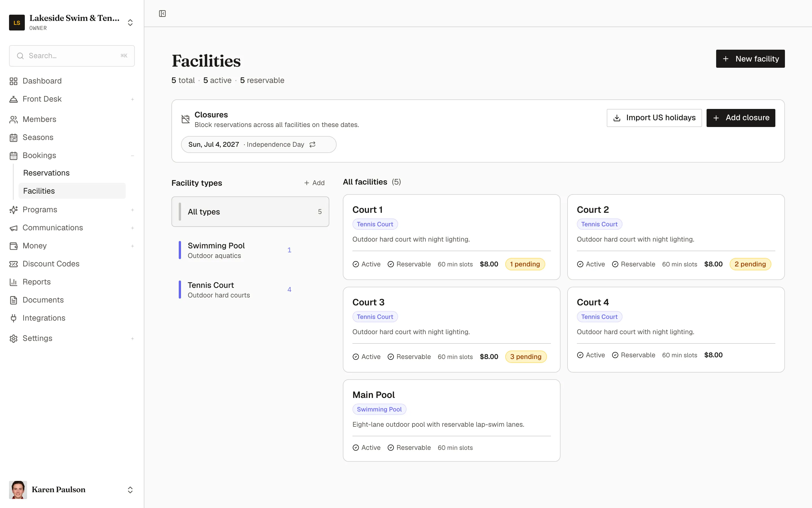812x508 pixels.
Task: Click the Settings gear icon
Action: click(x=14, y=338)
